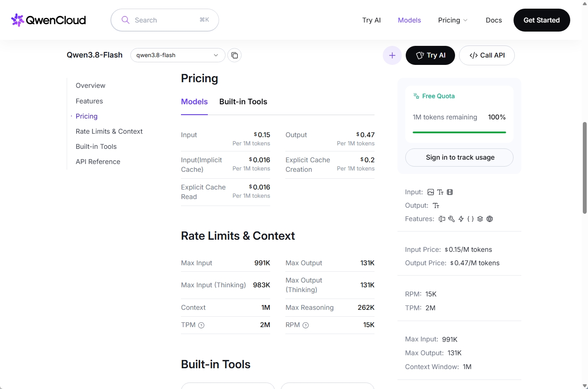588x389 pixels.
Task: Open Models in the top navigation
Action: point(409,20)
